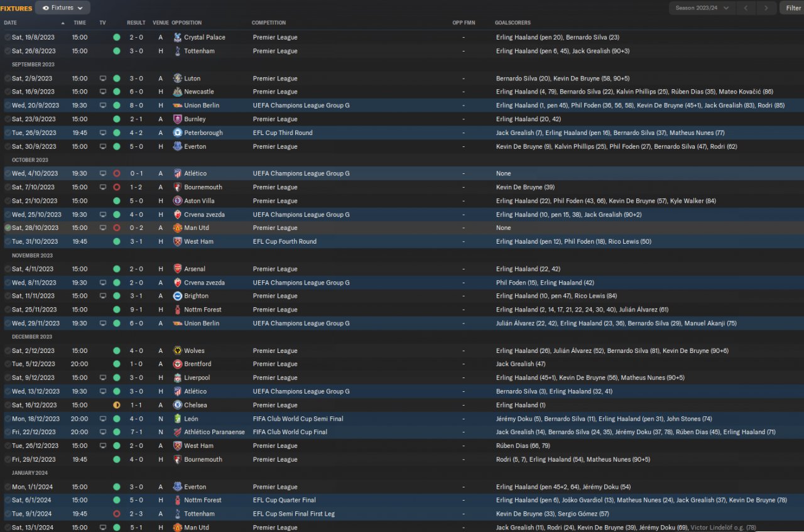Click the Crystal Palace club badge
804x532 pixels.
tap(178, 37)
